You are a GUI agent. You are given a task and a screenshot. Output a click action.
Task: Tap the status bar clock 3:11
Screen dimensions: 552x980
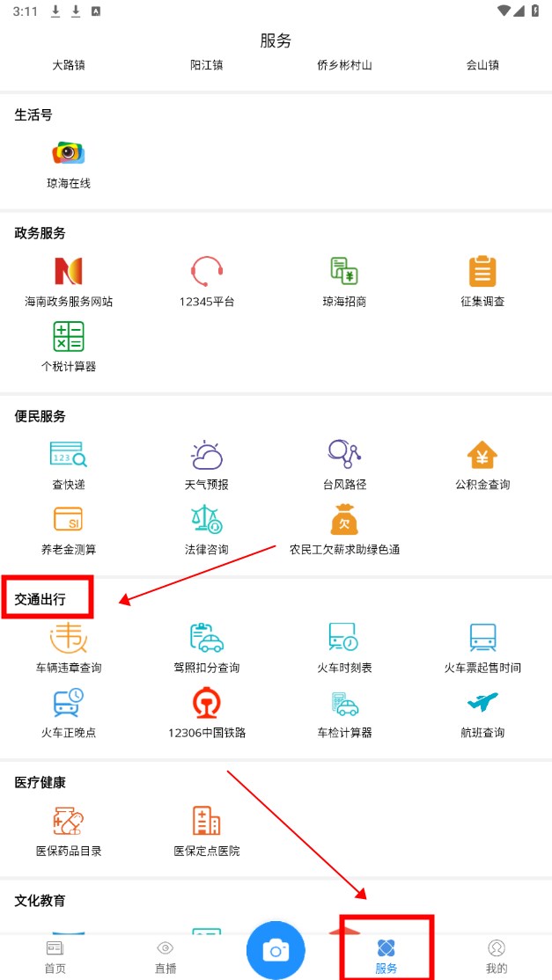click(x=25, y=11)
